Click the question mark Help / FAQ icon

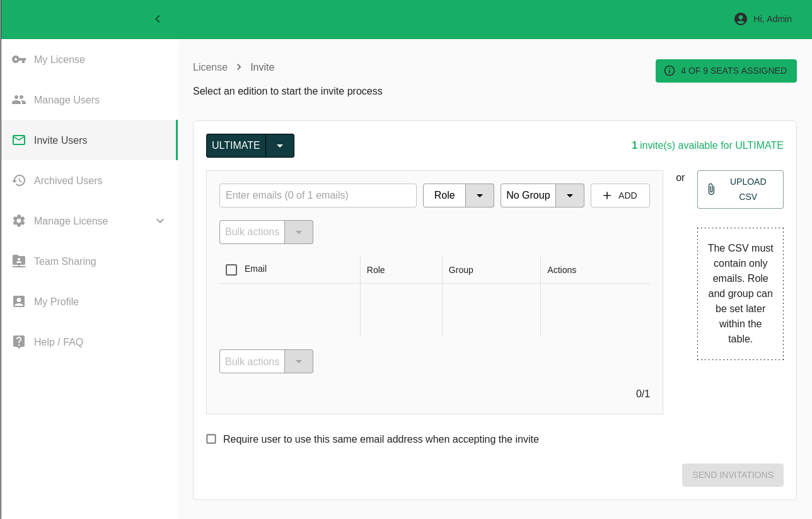coord(19,342)
